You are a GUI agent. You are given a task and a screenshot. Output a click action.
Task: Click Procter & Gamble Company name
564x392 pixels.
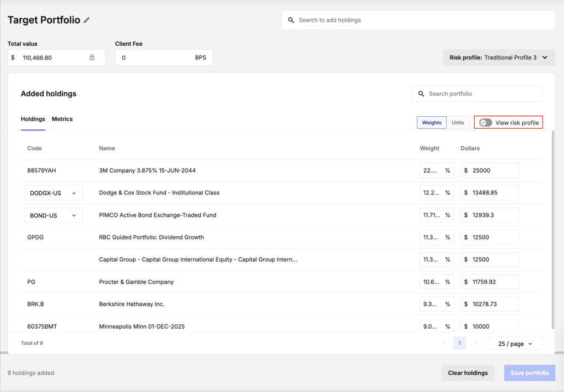[x=137, y=282]
